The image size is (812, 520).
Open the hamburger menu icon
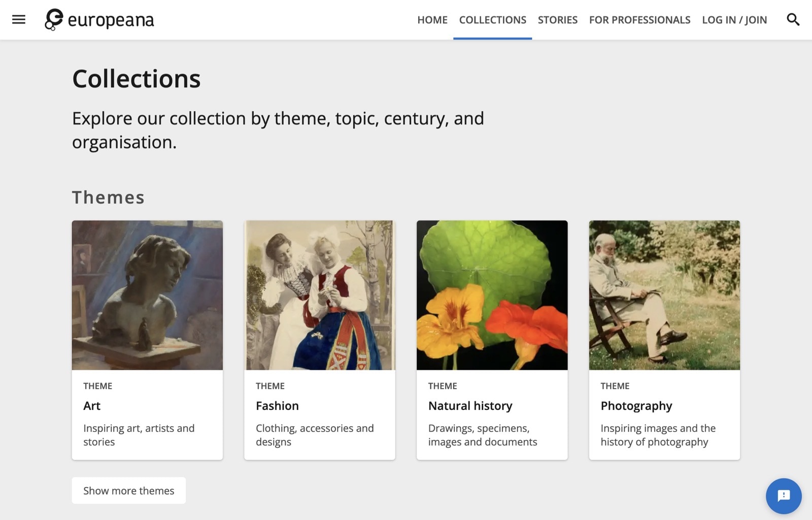pyautogui.click(x=19, y=20)
